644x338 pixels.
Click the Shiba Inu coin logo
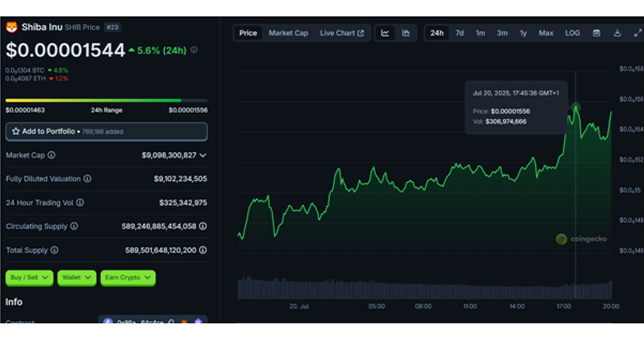(11, 27)
